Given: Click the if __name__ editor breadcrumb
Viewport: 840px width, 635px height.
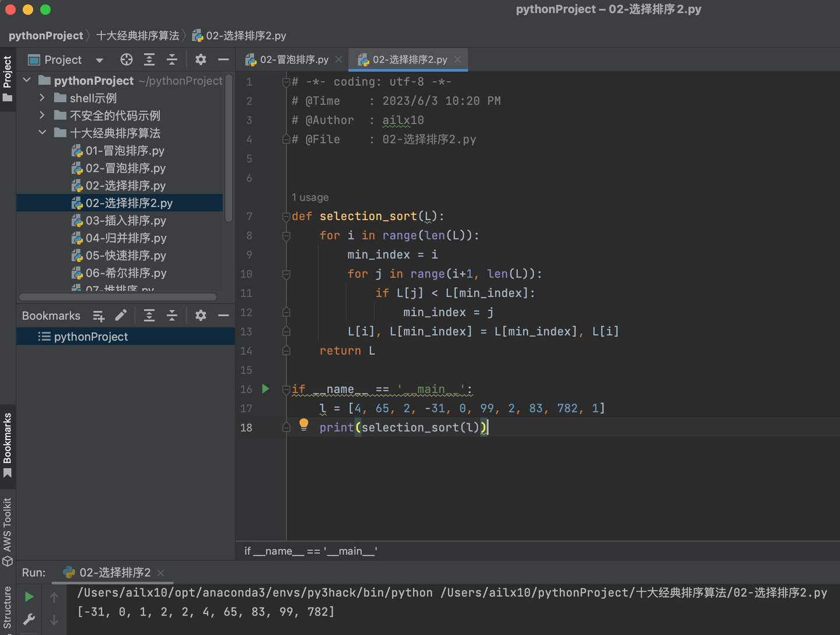Looking at the screenshot, I should [x=310, y=551].
